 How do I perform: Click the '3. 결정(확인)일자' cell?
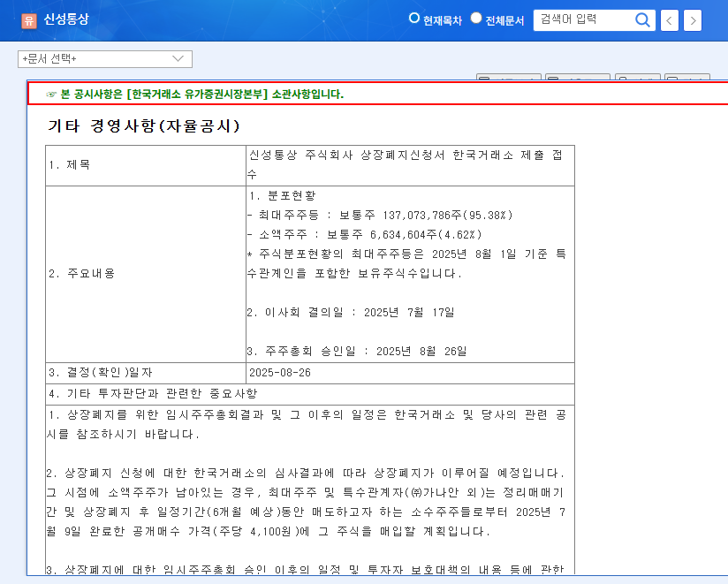[146, 373]
